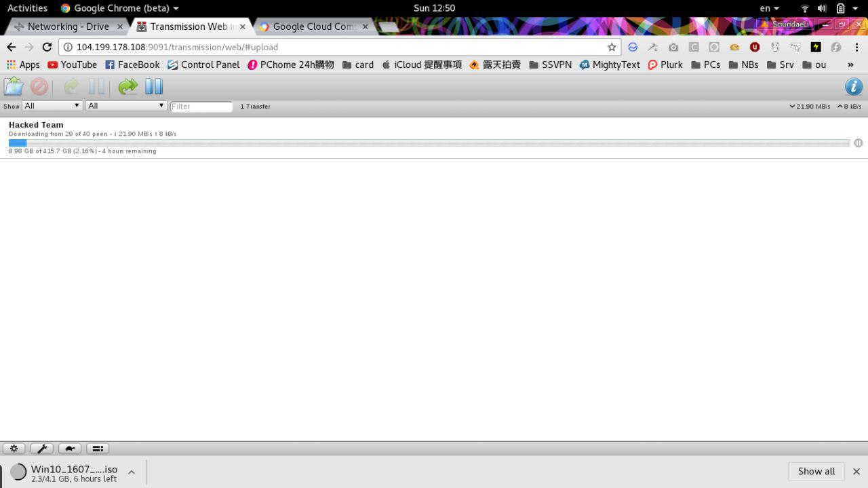The height and width of the screenshot is (488, 868).
Task: Go back with Chrome's back arrow
Action: 11,47
